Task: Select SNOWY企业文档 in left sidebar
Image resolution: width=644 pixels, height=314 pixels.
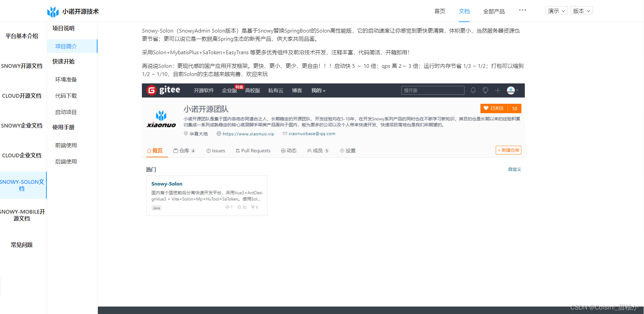Action: (22, 125)
